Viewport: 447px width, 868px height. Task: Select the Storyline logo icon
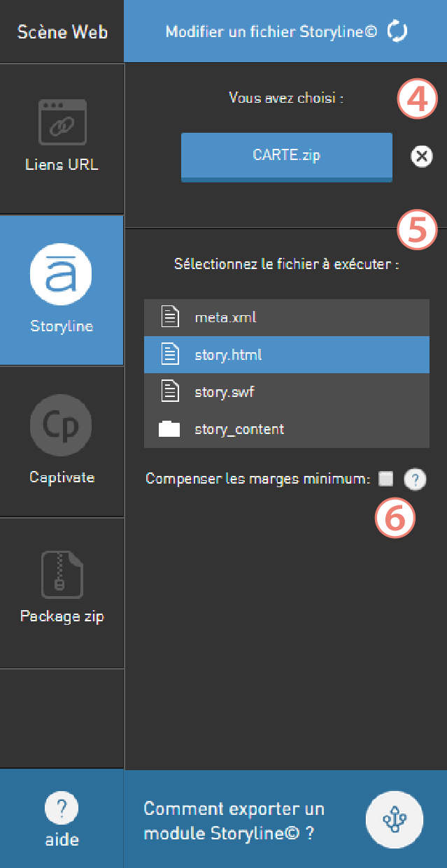(x=62, y=275)
